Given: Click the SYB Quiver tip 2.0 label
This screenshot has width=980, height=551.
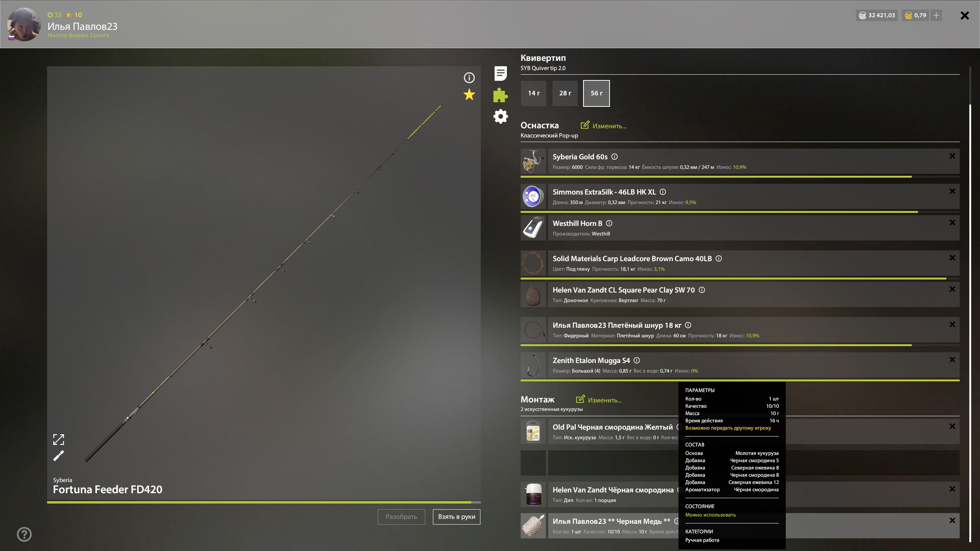Looking at the screenshot, I should [x=543, y=68].
